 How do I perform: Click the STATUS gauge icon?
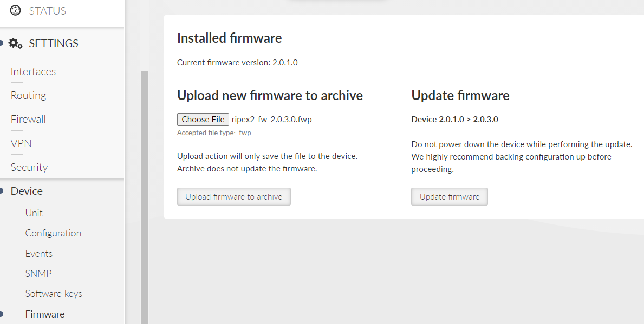[15, 10]
